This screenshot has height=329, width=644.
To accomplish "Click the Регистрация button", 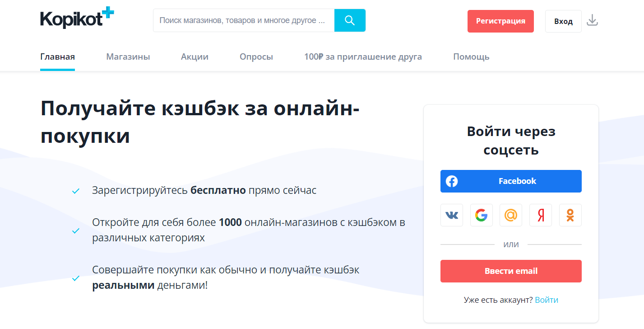I will pyautogui.click(x=500, y=21).
